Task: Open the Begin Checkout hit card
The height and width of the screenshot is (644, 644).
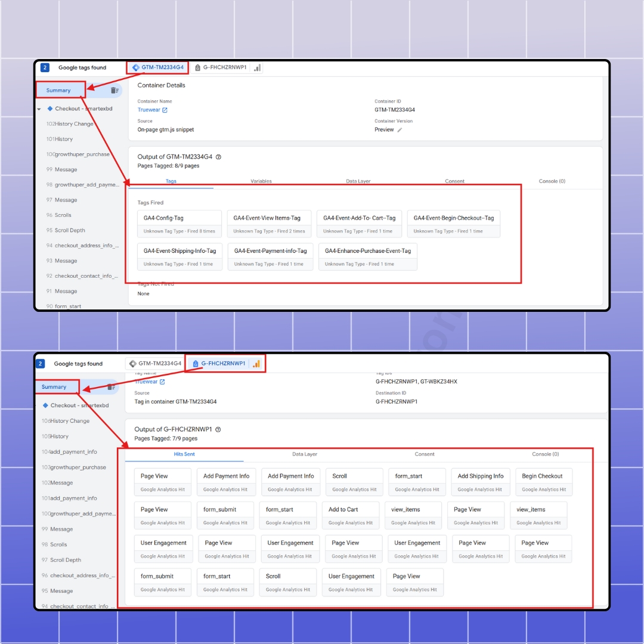Action: pyautogui.click(x=544, y=482)
